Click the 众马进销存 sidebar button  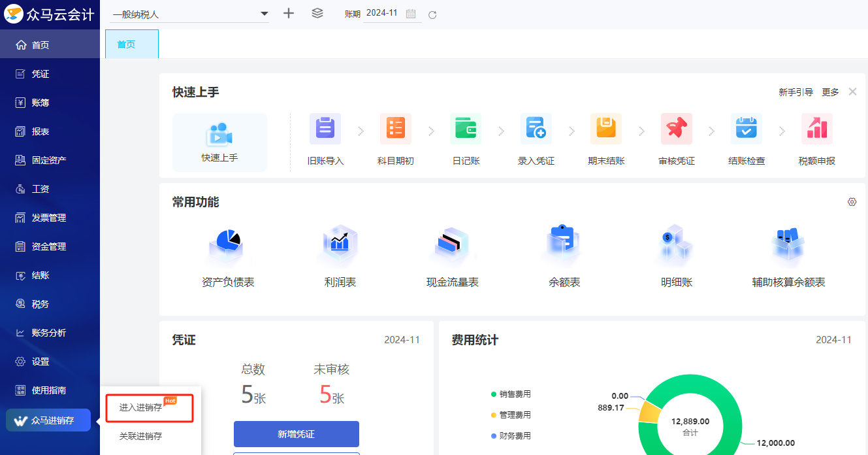(x=48, y=420)
